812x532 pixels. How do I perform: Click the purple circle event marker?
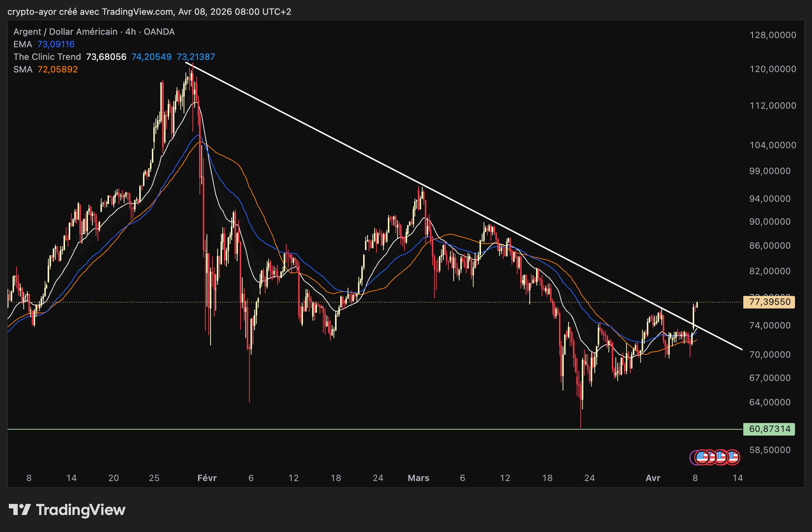(x=692, y=457)
